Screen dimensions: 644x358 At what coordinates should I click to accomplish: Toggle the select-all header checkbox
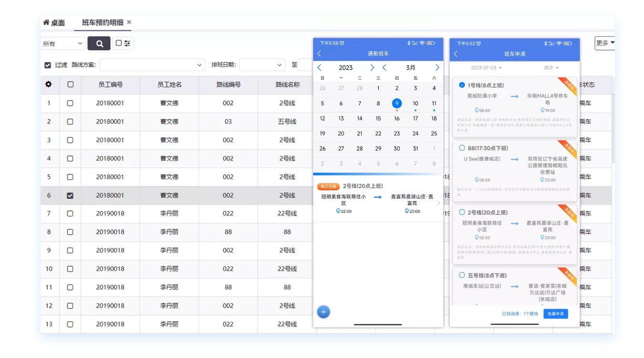(71, 84)
